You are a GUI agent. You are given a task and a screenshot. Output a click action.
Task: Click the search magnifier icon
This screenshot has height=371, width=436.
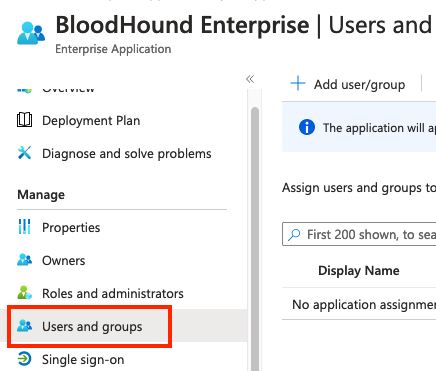(294, 234)
